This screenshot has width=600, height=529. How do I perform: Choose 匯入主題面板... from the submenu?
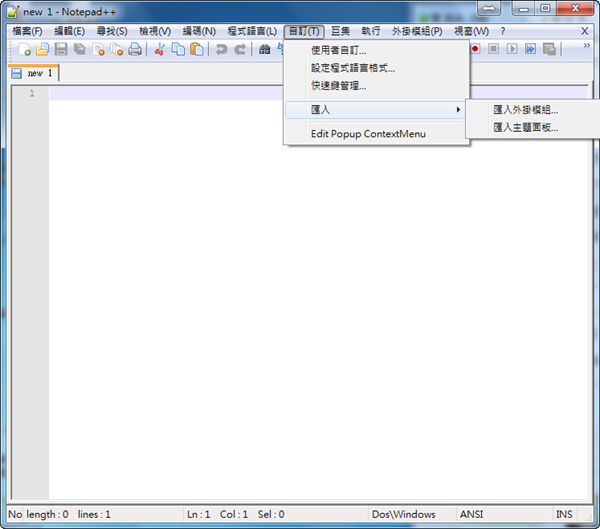[x=534, y=127]
